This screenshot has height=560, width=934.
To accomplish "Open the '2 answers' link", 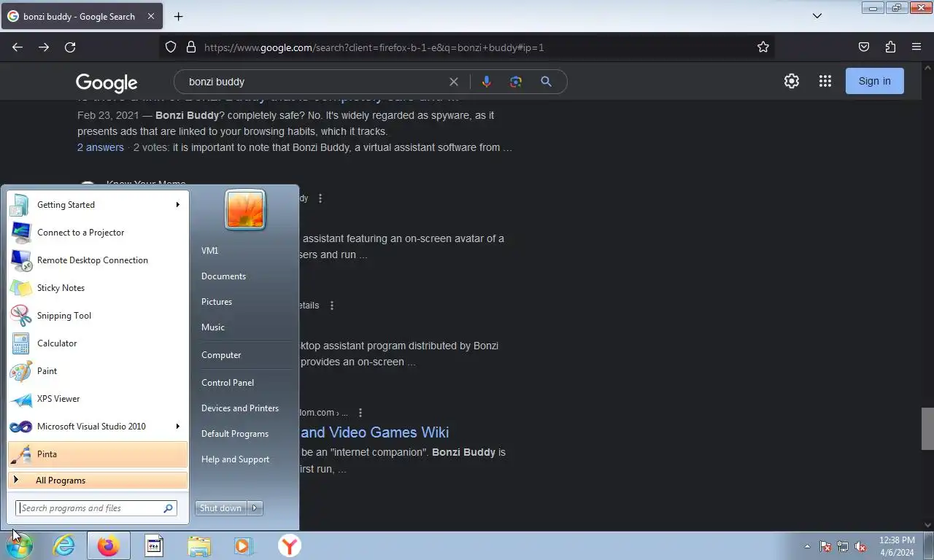I will coord(101,147).
